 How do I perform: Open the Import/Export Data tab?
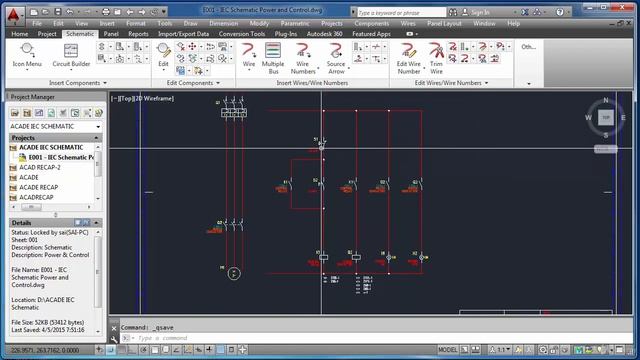pos(183,34)
